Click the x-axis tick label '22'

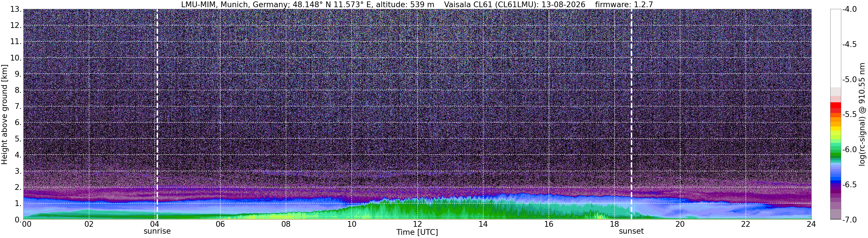point(746,224)
